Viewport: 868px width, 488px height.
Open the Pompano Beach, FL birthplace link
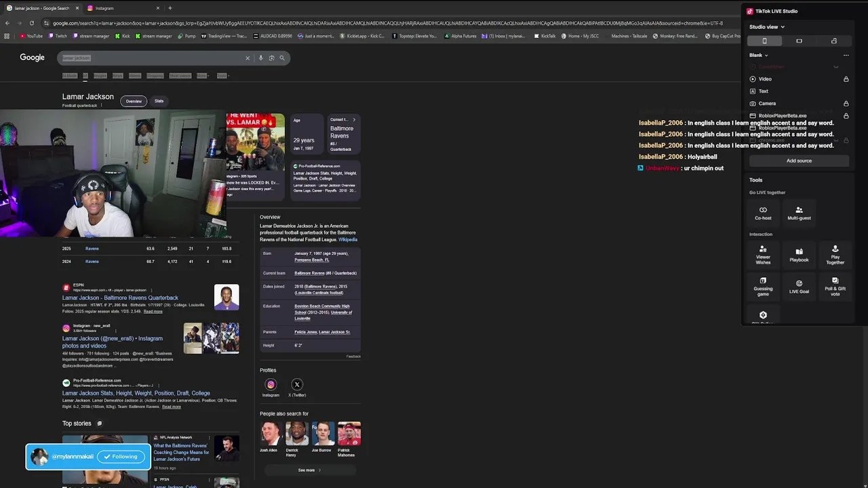pos(311,260)
